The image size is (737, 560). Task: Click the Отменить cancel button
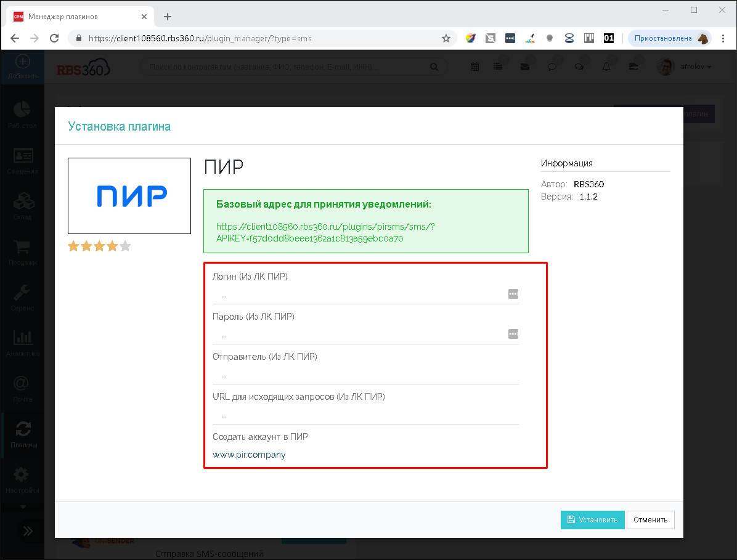click(x=651, y=519)
